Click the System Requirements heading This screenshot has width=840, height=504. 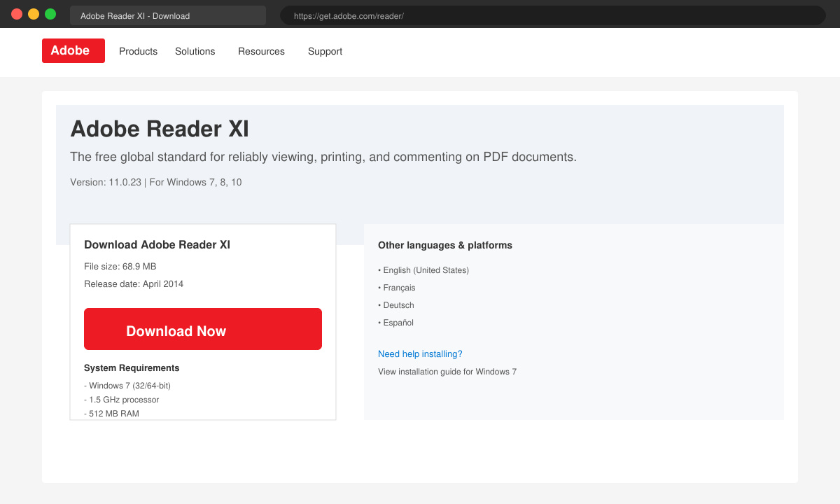(x=132, y=368)
